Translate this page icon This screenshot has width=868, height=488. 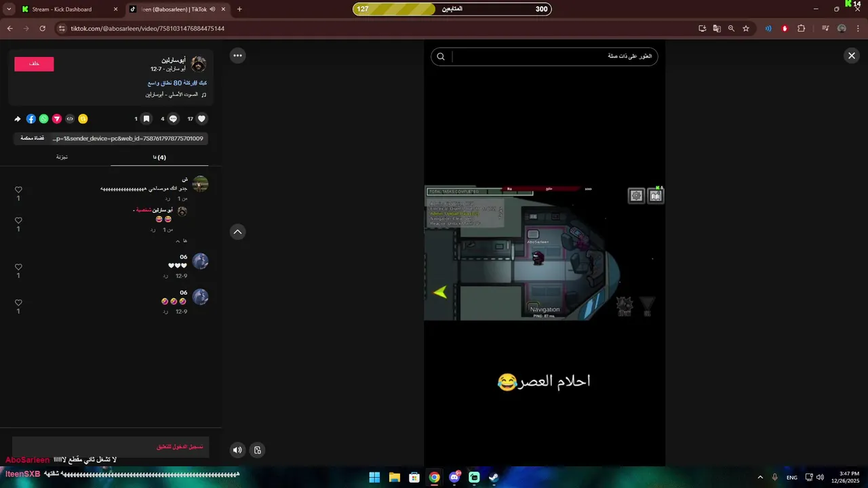pyautogui.click(x=717, y=28)
